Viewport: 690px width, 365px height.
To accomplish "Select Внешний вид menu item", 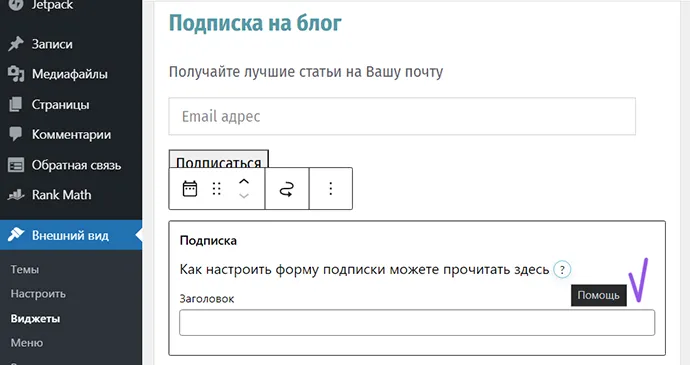I will pyautogui.click(x=71, y=236).
